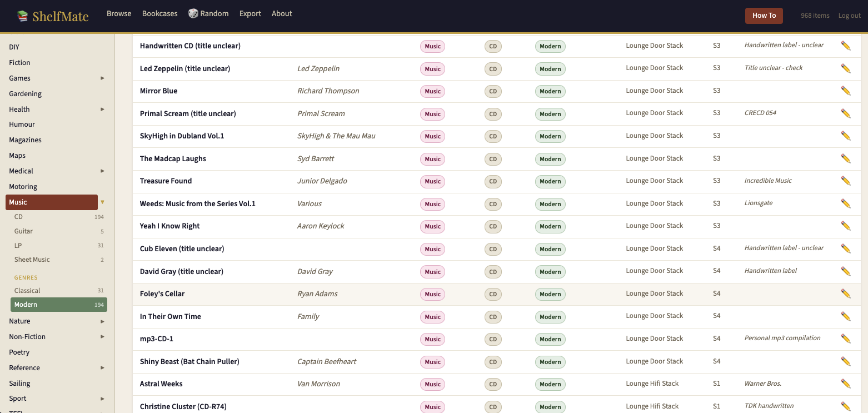
Task: Click pencil icon on mp3-CD-1 row
Action: click(846, 339)
